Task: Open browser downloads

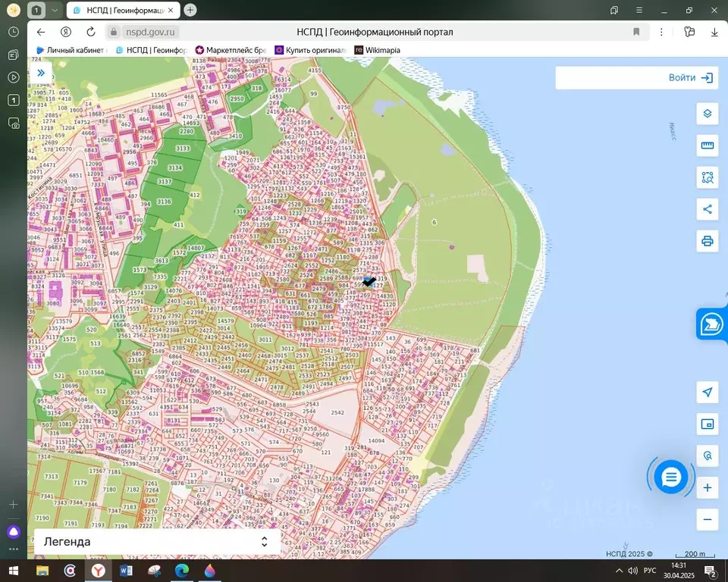Action: [714, 32]
